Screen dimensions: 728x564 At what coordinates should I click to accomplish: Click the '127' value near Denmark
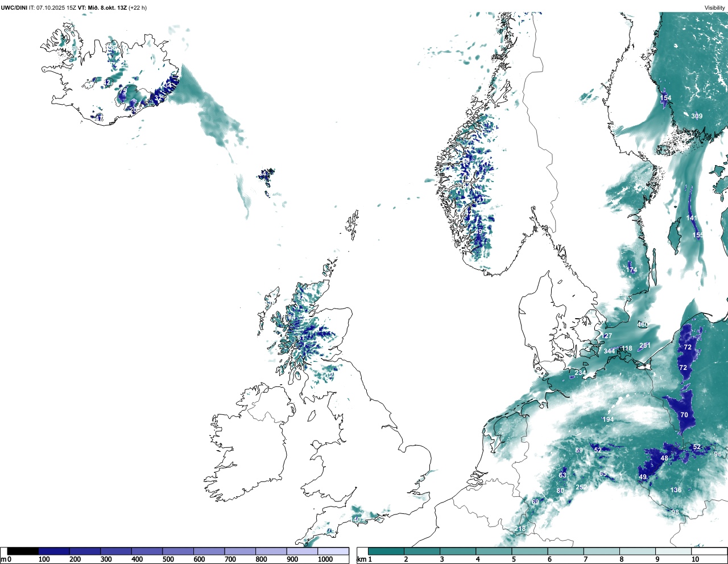pyautogui.click(x=607, y=336)
